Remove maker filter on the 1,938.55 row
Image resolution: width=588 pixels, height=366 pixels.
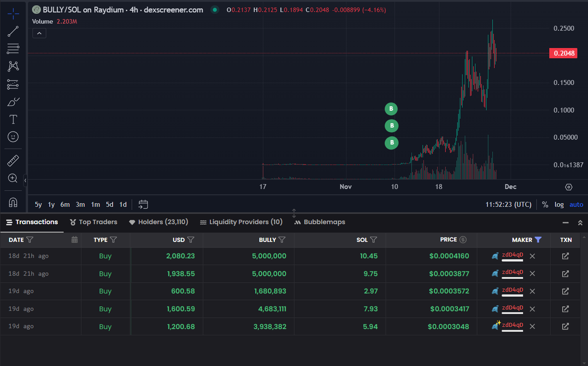point(533,273)
